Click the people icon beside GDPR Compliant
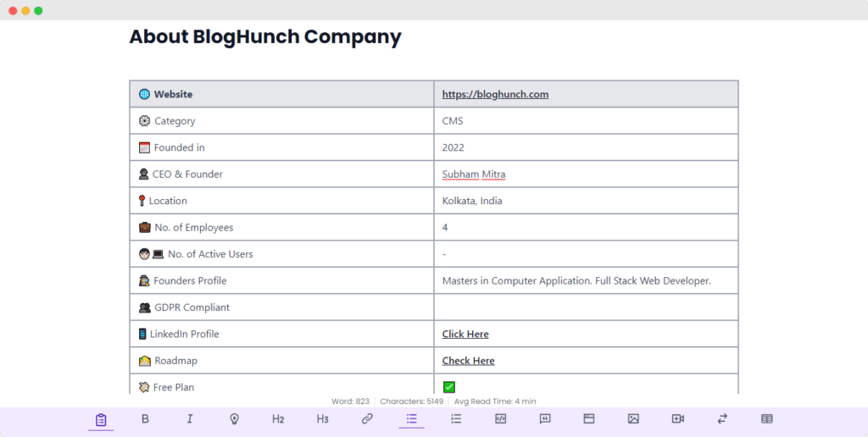This screenshot has width=868, height=437. coord(144,307)
